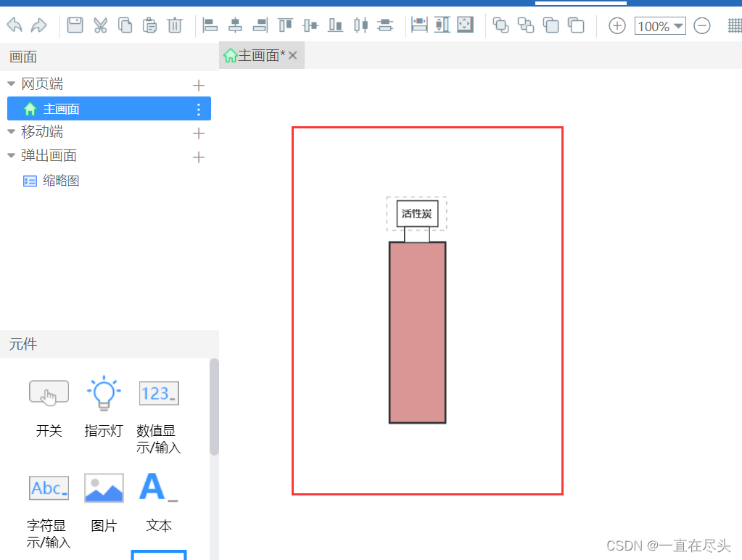Pick the 字符显示/输入 character display component
Screen dimensions: 742x560
pos(48,487)
